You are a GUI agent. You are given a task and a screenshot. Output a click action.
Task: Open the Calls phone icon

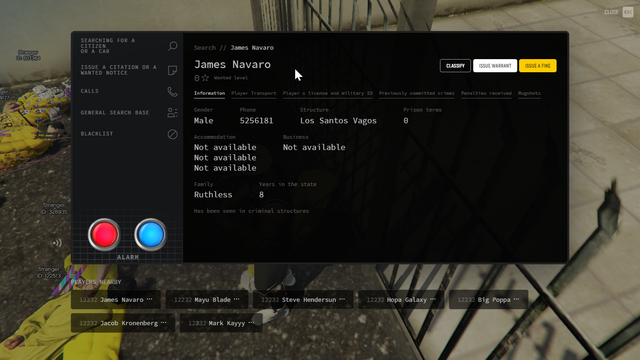pos(173,91)
